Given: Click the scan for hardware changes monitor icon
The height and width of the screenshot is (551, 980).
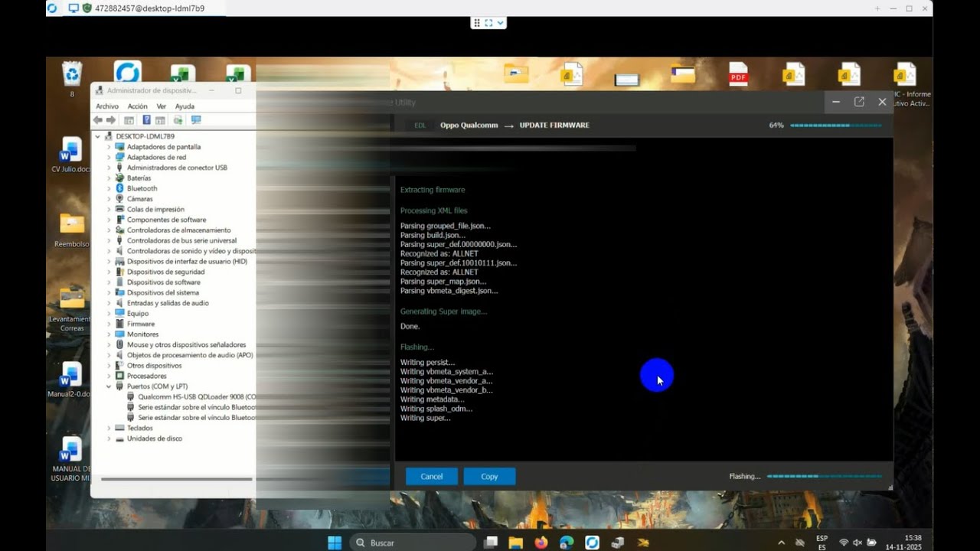Looking at the screenshot, I should tap(196, 120).
